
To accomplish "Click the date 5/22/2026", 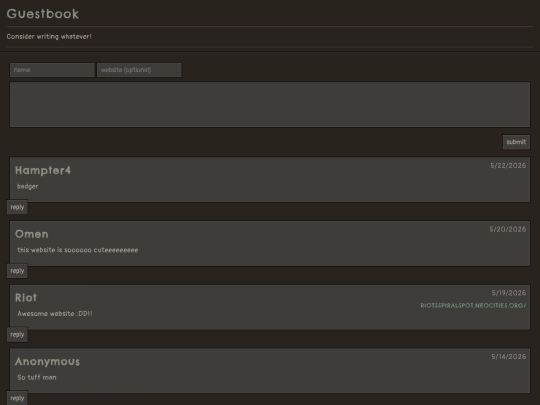I will pyautogui.click(x=508, y=166).
